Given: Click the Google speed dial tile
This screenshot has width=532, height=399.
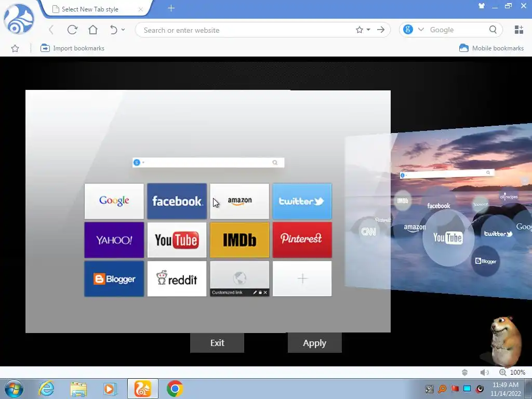Looking at the screenshot, I should (114, 201).
